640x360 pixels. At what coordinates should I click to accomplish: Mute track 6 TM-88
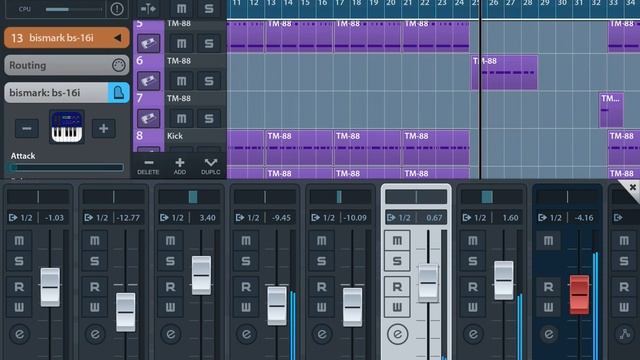pyautogui.click(x=182, y=81)
